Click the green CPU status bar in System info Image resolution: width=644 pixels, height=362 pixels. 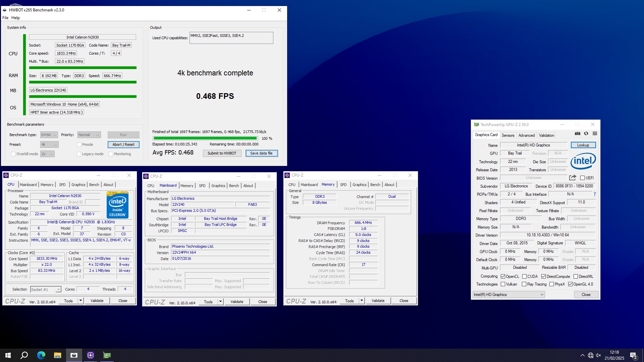coord(83,68)
